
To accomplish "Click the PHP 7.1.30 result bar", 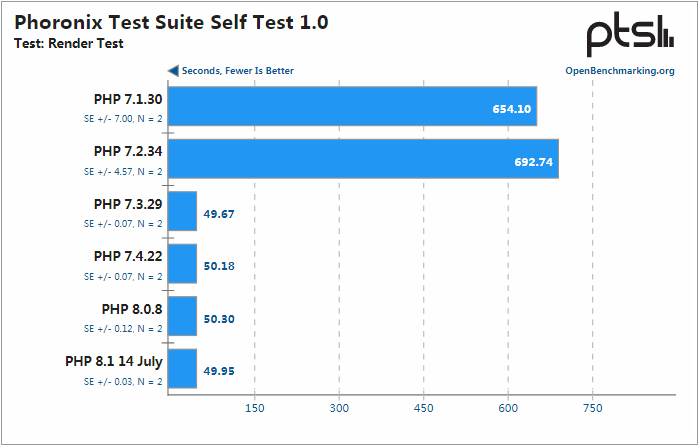I will pos(352,107).
